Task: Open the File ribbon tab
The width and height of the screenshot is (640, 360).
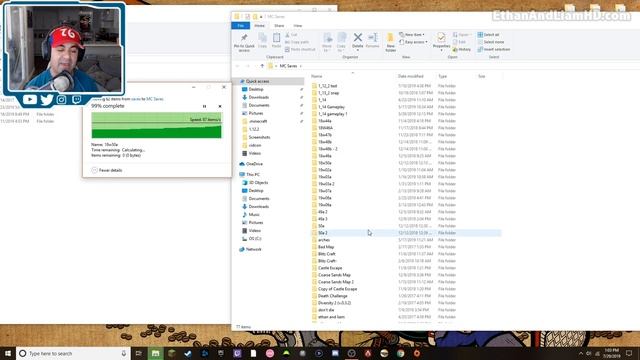Action: pos(241,26)
